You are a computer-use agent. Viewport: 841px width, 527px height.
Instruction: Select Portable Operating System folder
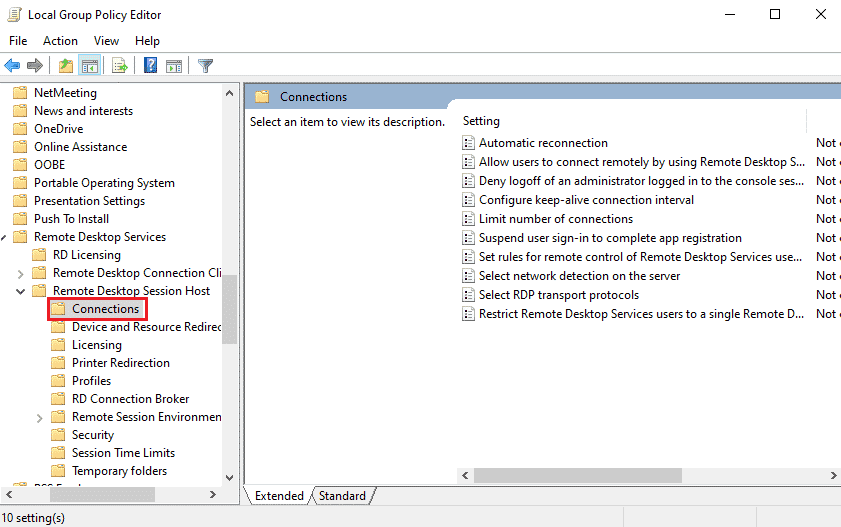click(x=104, y=183)
